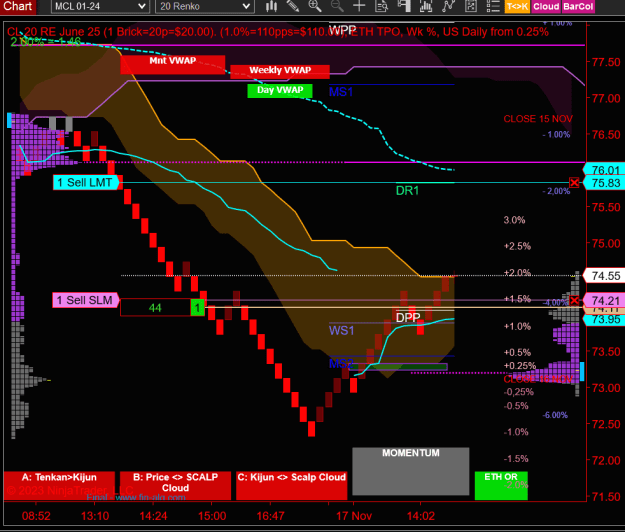Click the 08:52 time axis label
Image resolution: width=625 pixels, height=532 pixels.
36,516
